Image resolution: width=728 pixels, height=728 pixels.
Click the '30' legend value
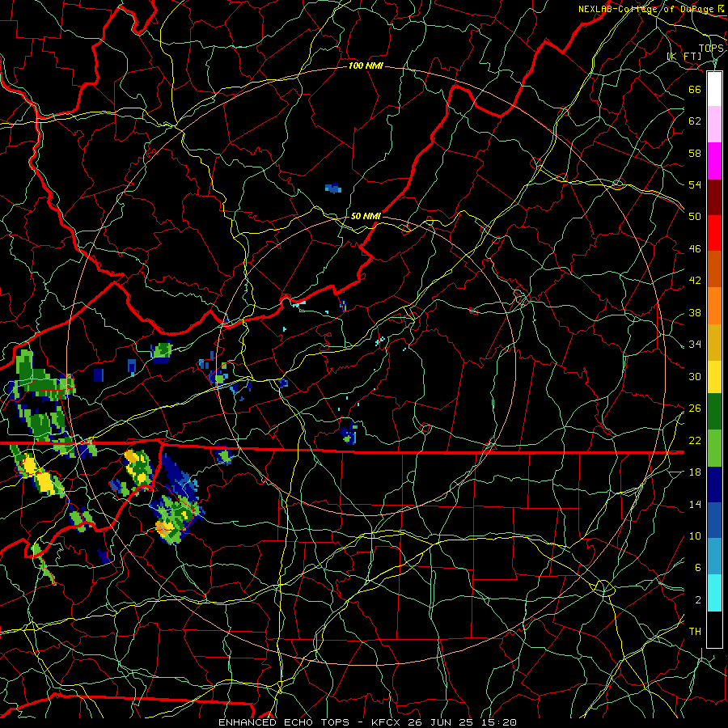pos(695,376)
